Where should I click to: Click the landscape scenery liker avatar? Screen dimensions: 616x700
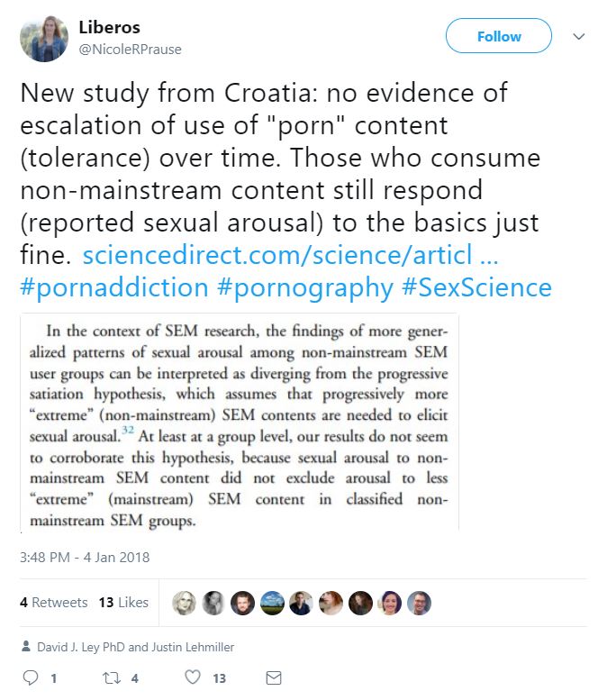(272, 603)
